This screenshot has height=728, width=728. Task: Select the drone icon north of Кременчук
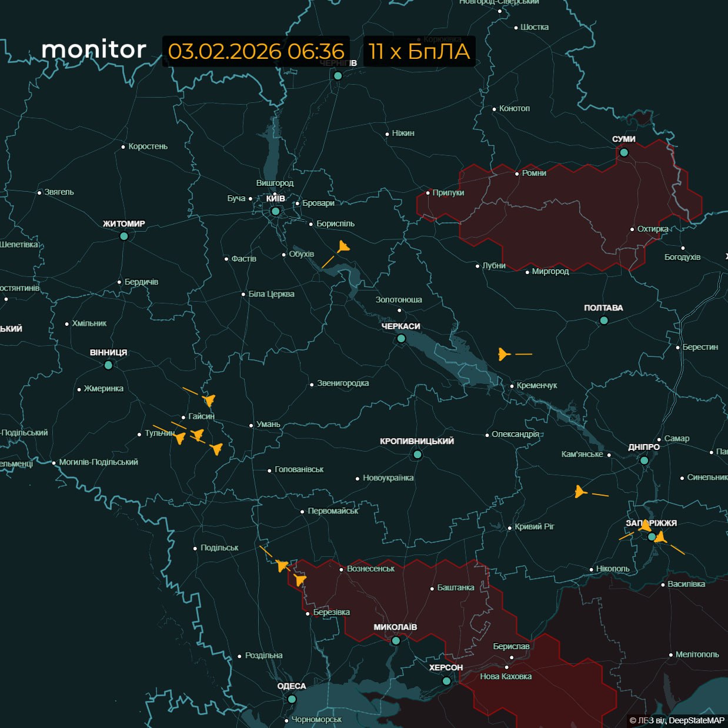click(503, 354)
